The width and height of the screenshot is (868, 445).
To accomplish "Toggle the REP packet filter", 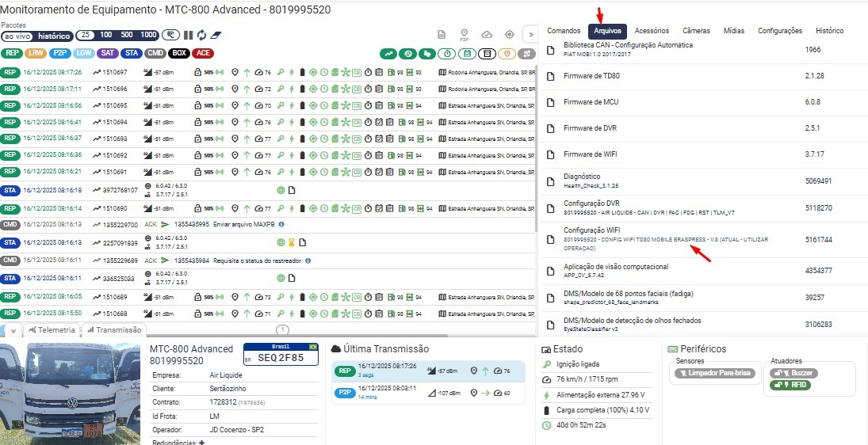I will (x=11, y=54).
